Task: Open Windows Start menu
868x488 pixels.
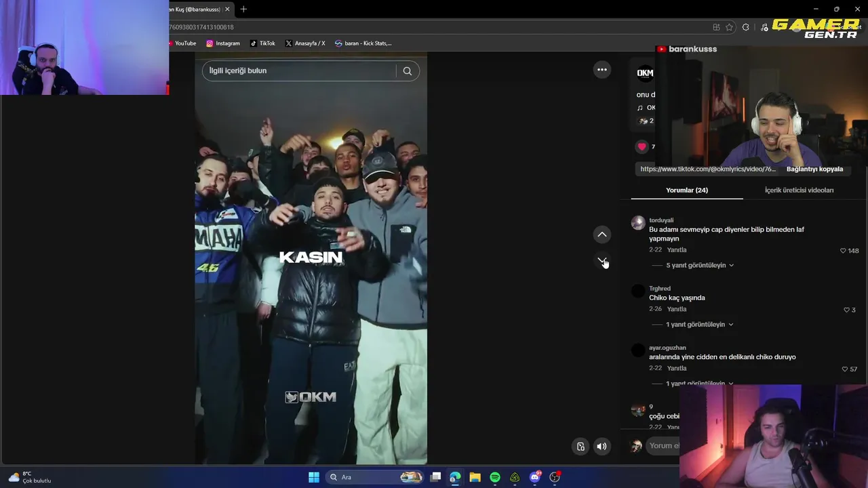Action: point(313,477)
